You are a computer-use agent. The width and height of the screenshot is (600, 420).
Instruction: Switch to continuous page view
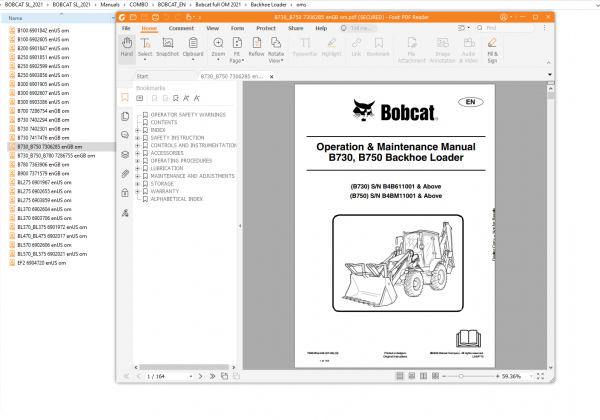412,376
